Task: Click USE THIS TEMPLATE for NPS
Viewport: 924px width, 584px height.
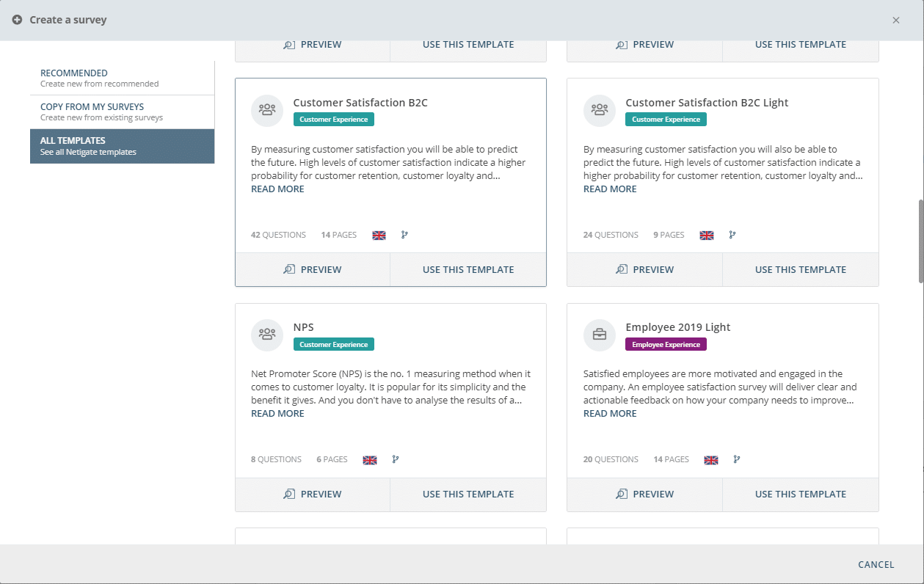Action: (468, 494)
